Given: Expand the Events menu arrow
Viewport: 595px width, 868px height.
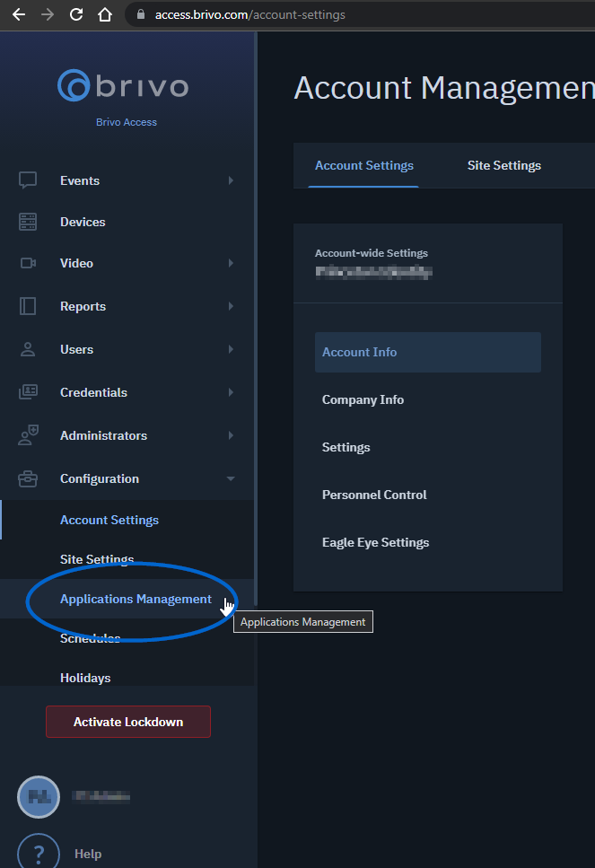Looking at the screenshot, I should tap(231, 180).
